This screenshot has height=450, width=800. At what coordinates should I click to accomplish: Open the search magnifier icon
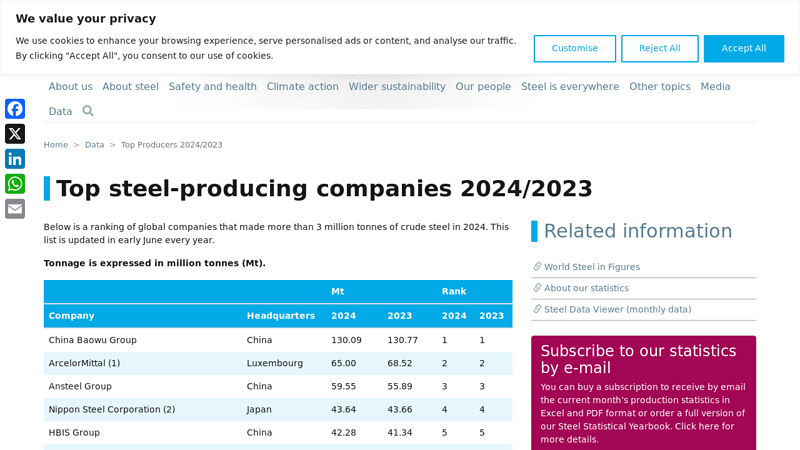click(88, 111)
